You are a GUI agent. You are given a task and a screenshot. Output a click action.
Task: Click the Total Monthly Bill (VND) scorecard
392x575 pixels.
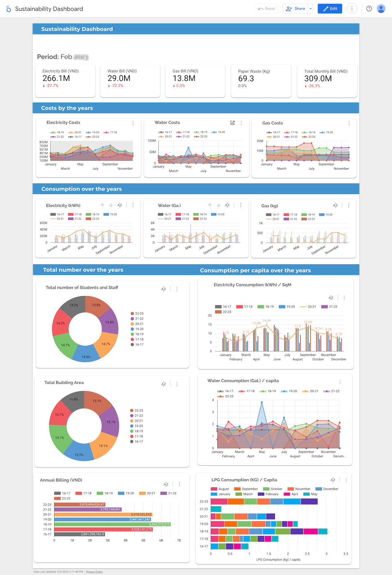(327, 81)
